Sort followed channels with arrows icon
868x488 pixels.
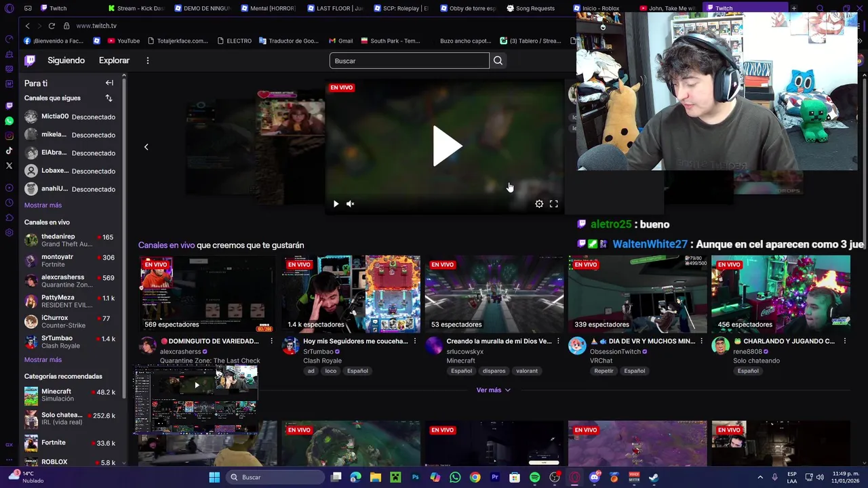(x=108, y=98)
